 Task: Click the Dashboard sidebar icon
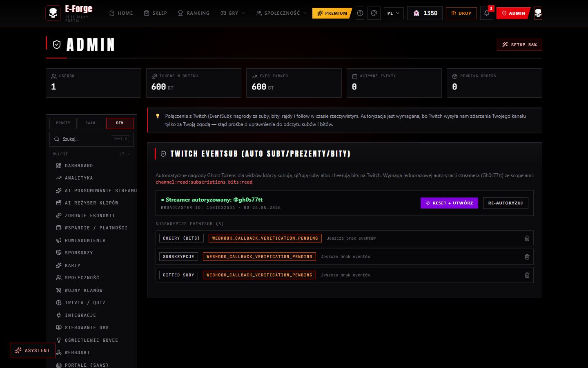pyautogui.click(x=59, y=166)
